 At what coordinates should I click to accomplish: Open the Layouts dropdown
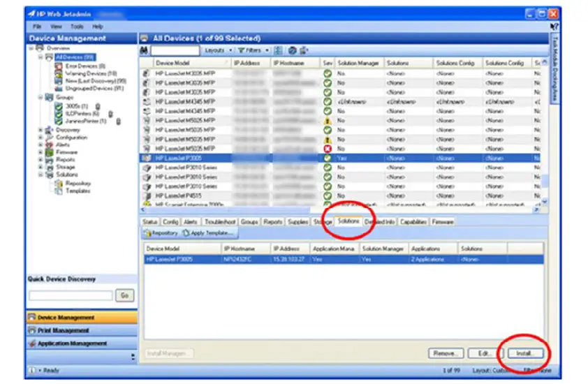point(219,50)
